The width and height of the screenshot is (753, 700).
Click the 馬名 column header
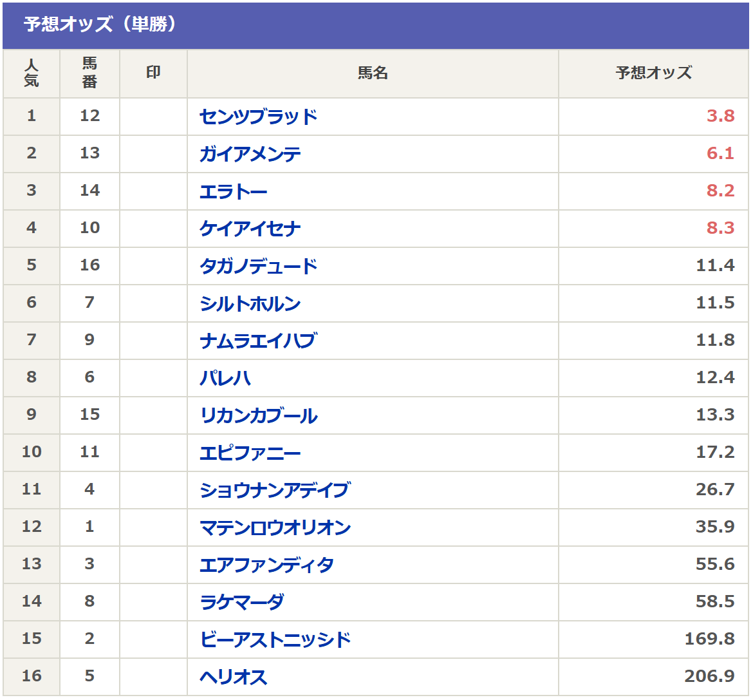pyautogui.click(x=373, y=73)
